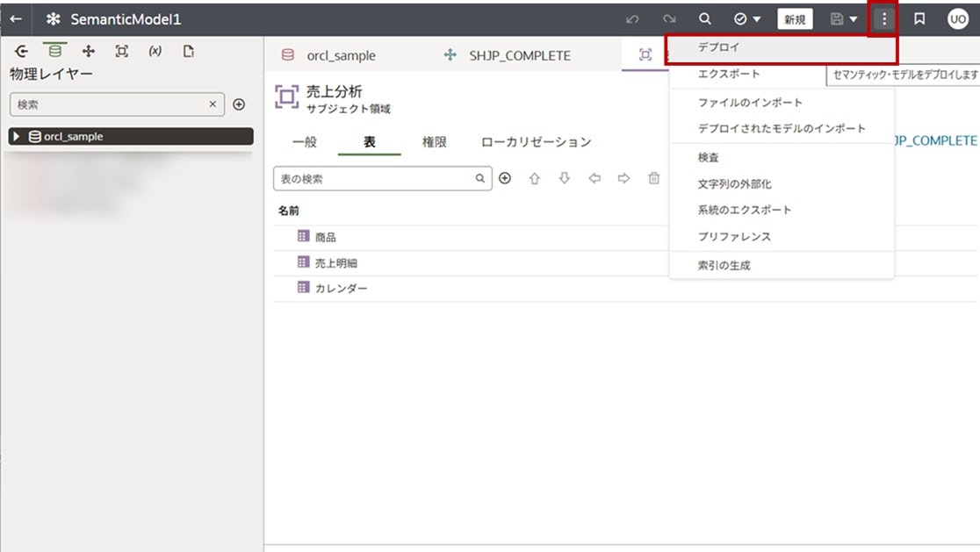This screenshot has height=552, width=980.
Task: Click the add table plus icon
Action: pyautogui.click(x=505, y=179)
